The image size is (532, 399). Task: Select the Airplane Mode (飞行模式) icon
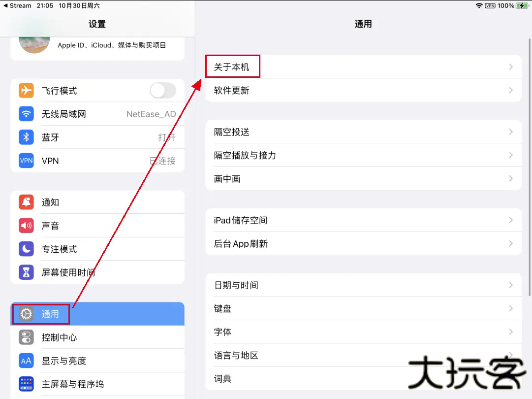click(x=26, y=90)
